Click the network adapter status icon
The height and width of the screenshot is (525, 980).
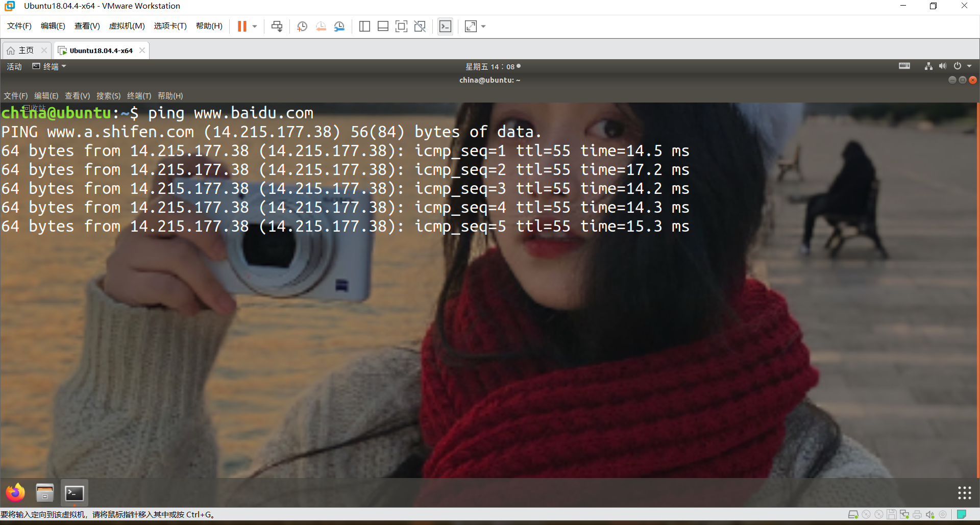[x=904, y=514]
